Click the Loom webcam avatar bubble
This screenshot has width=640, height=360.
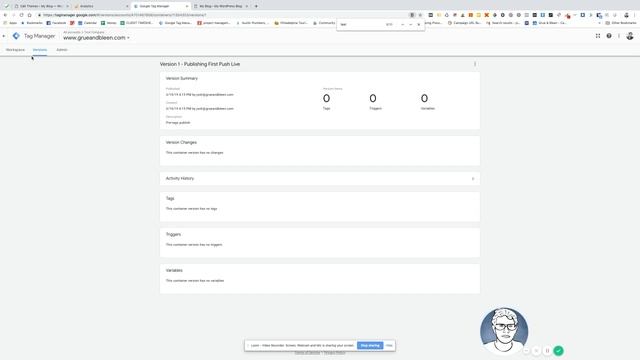(504, 331)
